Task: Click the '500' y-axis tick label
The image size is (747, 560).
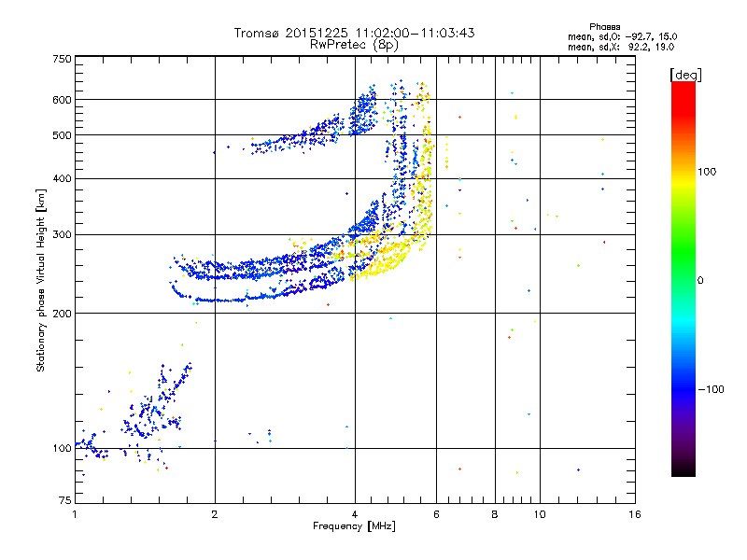Action: point(62,135)
